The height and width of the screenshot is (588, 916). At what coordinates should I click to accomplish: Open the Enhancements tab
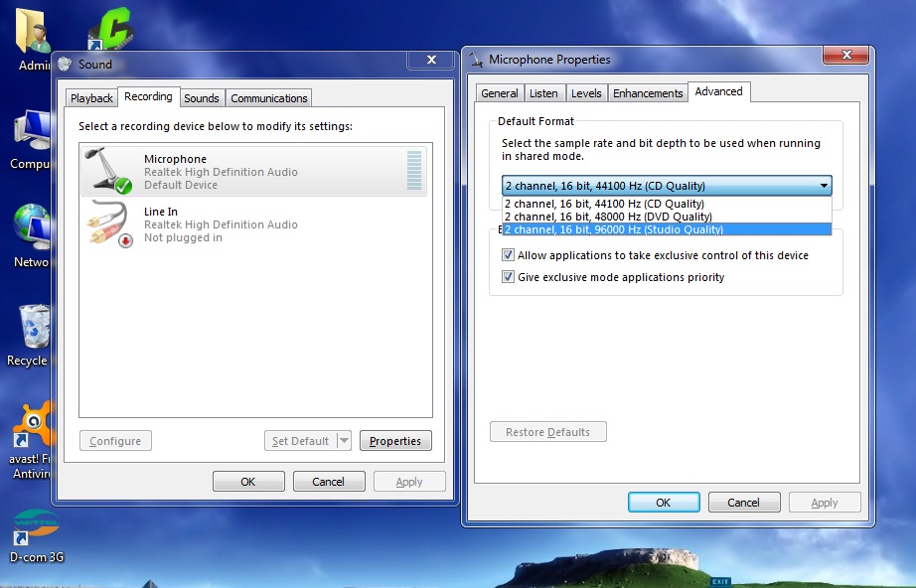[648, 93]
